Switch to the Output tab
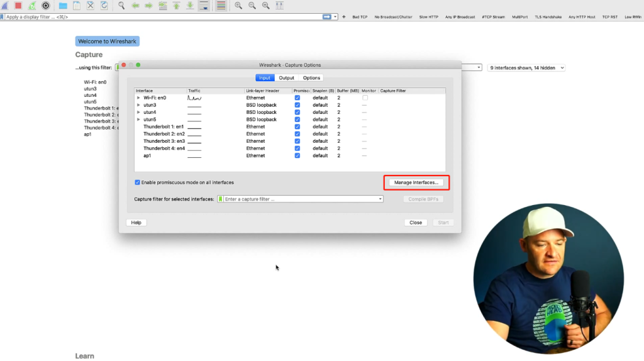This screenshot has height=361, width=644. (x=286, y=78)
